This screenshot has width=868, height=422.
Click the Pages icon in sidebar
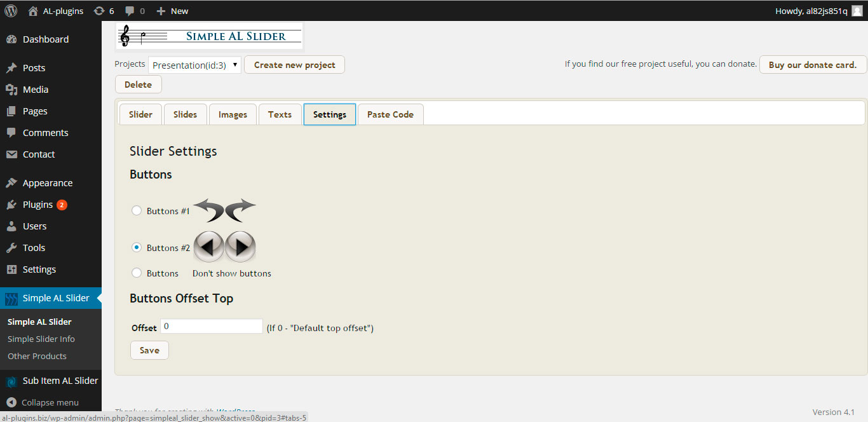pos(11,111)
